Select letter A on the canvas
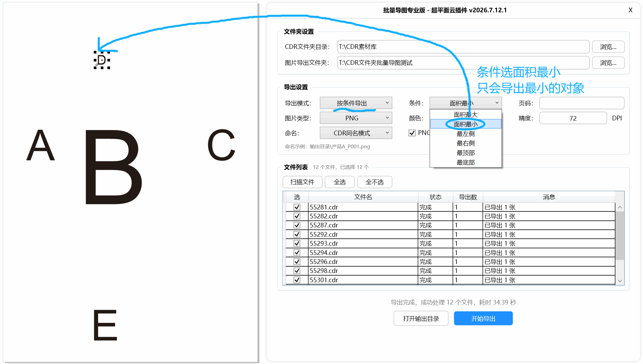Viewport: 643px width, 364px height. point(41,145)
